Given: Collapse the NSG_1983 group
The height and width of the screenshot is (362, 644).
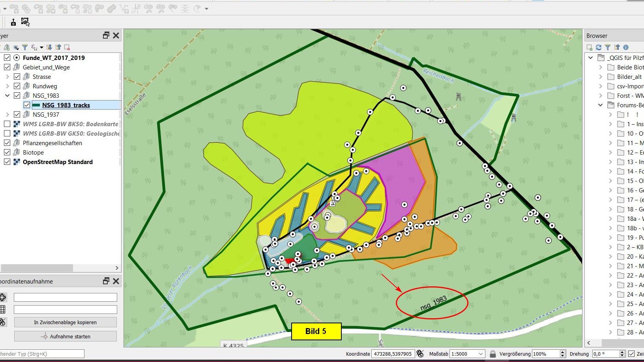Looking at the screenshot, I should pyautogui.click(x=7, y=95).
